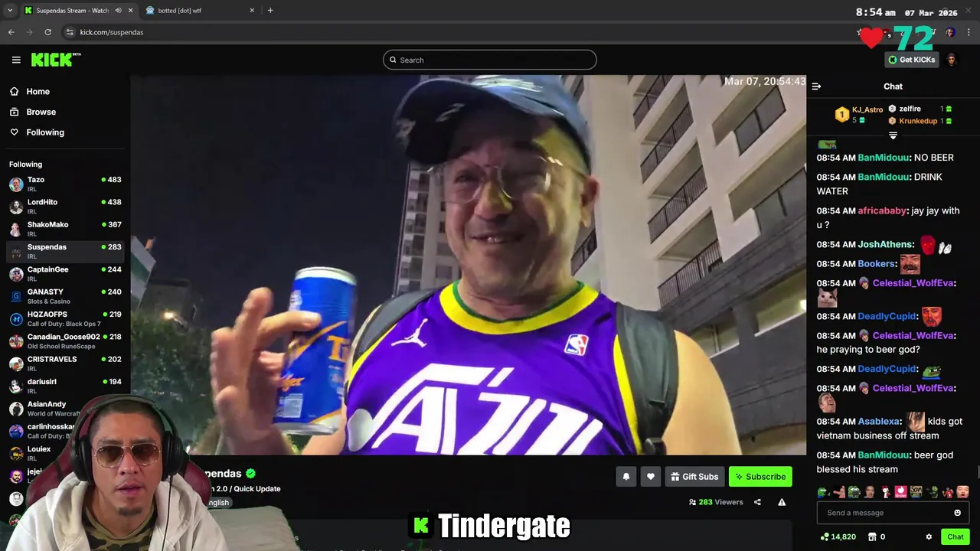Image resolution: width=980 pixels, height=551 pixels.
Task: Go back with the browser back arrow
Action: (11, 32)
